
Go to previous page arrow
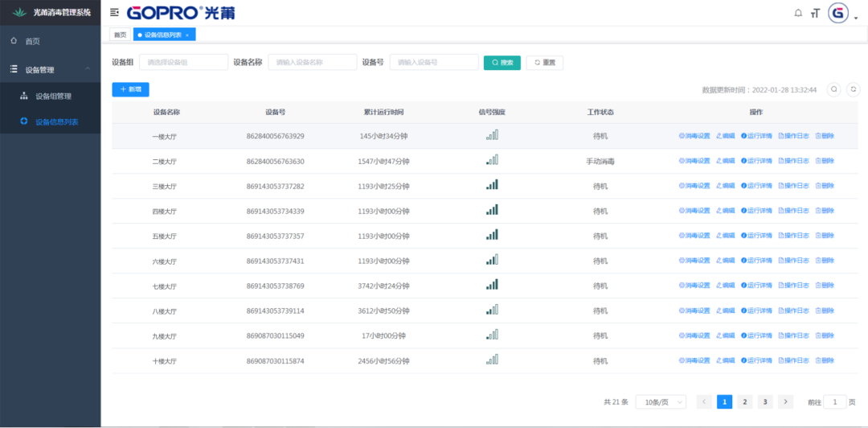[704, 402]
